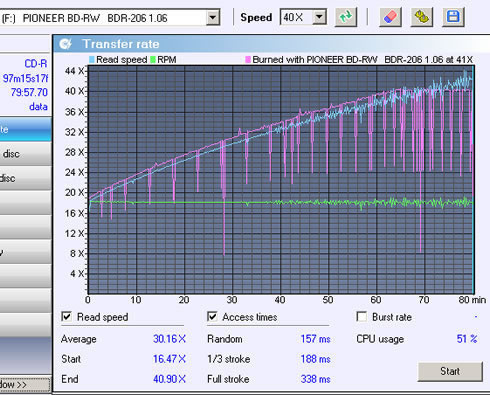Click the disc icon beside Transfer rate title
This screenshot has height=395, width=490.
coord(65,44)
